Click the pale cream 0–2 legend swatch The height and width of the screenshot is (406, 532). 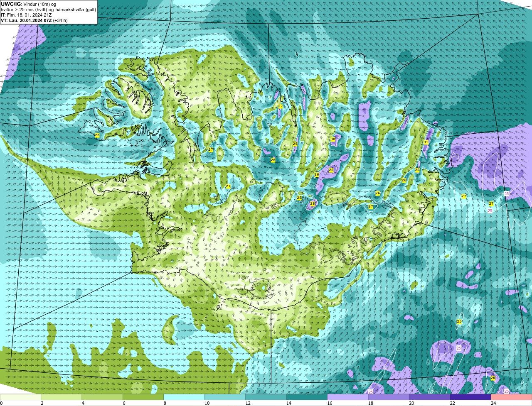pos(20,397)
